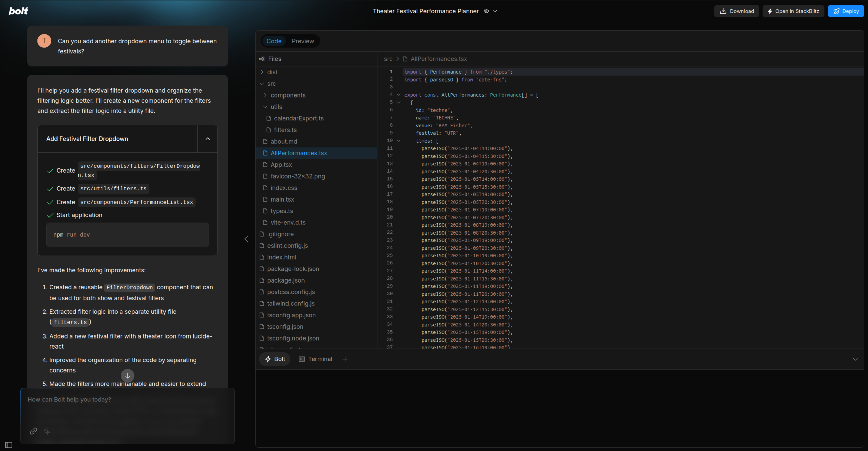Click line 1 import code
This screenshot has height=451, width=868.
[458, 72]
